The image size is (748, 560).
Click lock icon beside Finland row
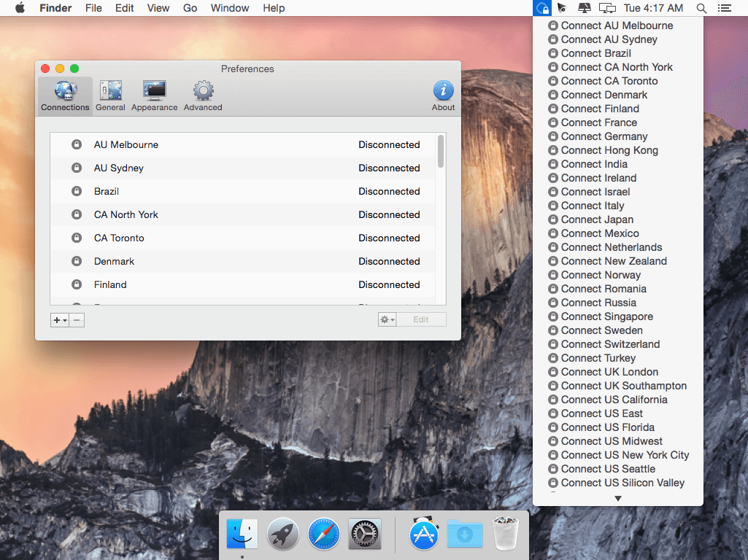[x=77, y=284]
